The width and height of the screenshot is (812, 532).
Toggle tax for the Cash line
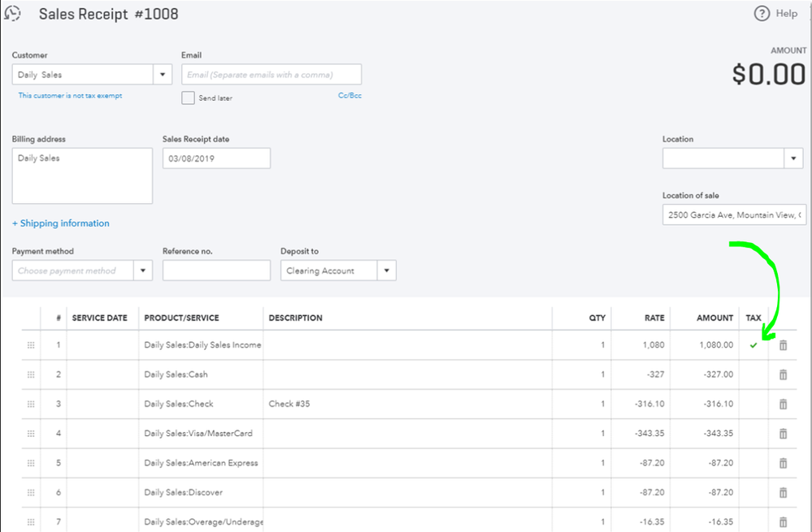pyautogui.click(x=753, y=374)
